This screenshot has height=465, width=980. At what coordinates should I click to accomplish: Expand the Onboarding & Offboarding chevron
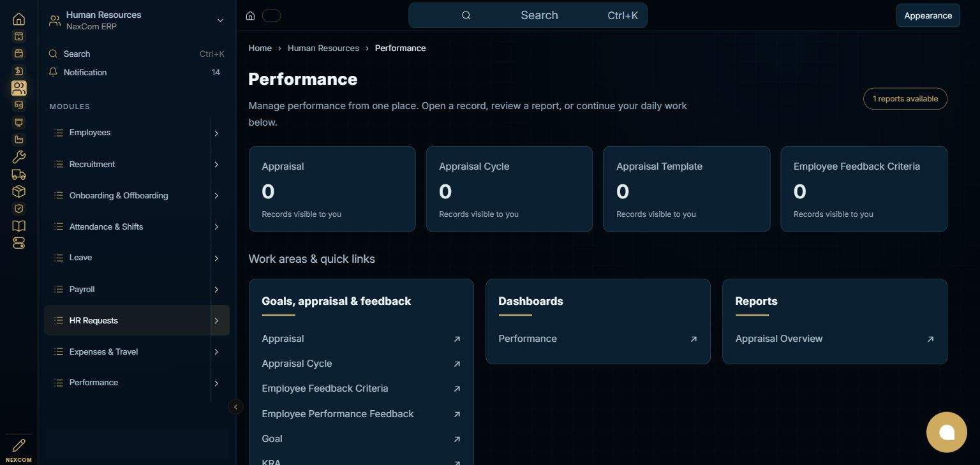click(216, 195)
